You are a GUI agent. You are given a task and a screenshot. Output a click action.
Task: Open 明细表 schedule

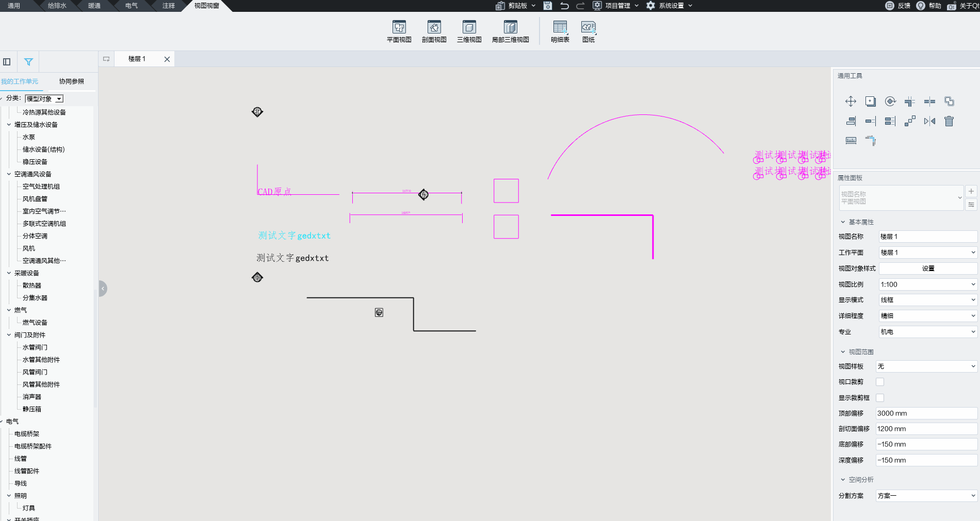pos(560,31)
